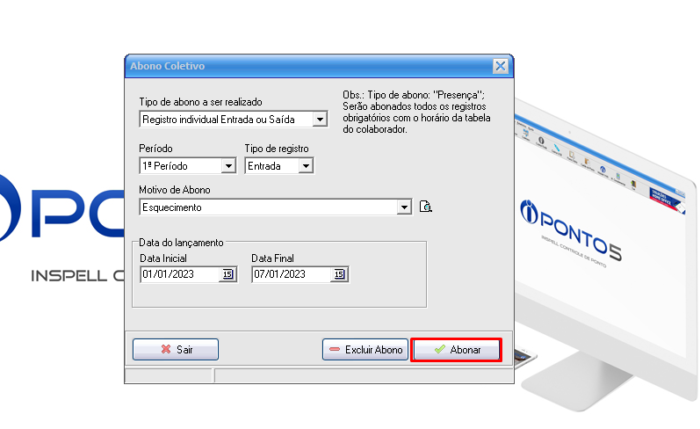Click the Excluir Abono button

pos(365,350)
